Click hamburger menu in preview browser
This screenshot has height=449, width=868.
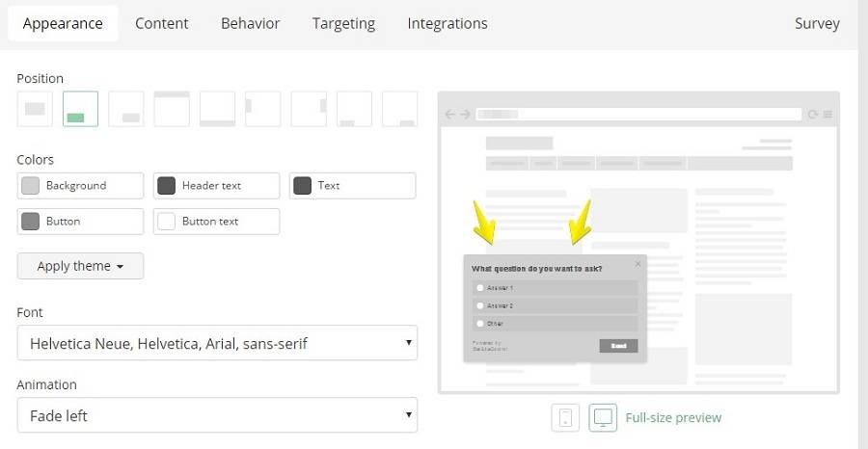(x=827, y=115)
